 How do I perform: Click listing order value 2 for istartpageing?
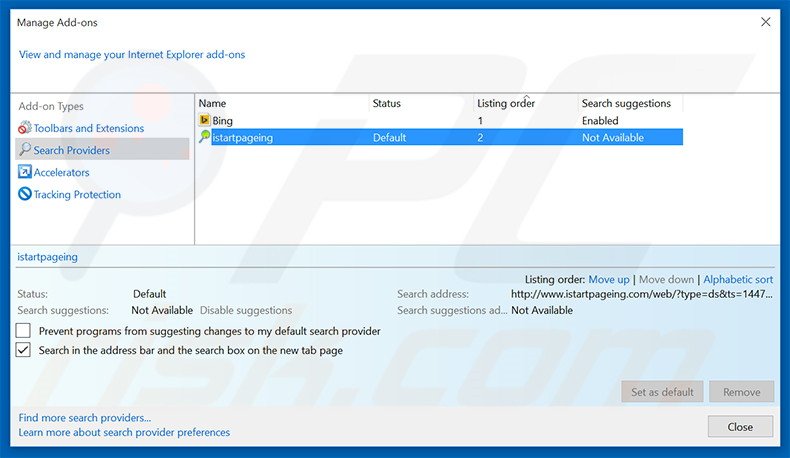click(480, 138)
